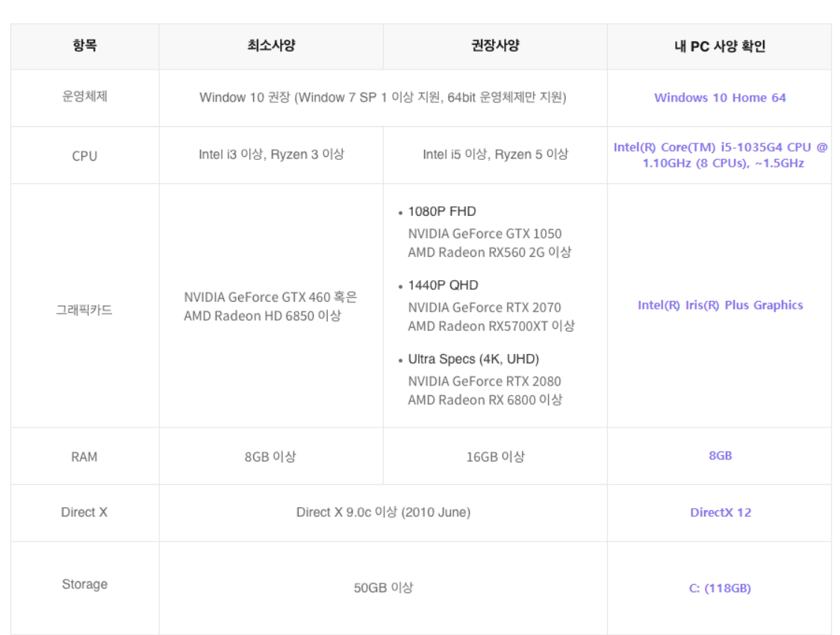Click the "50GB 이상" storage requirement cell

point(383,588)
